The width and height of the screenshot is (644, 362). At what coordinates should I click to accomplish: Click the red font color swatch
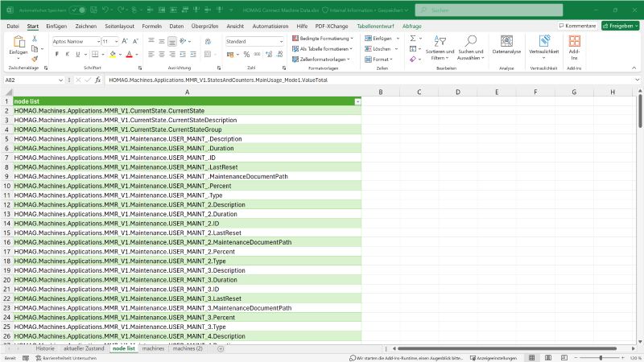click(130, 54)
